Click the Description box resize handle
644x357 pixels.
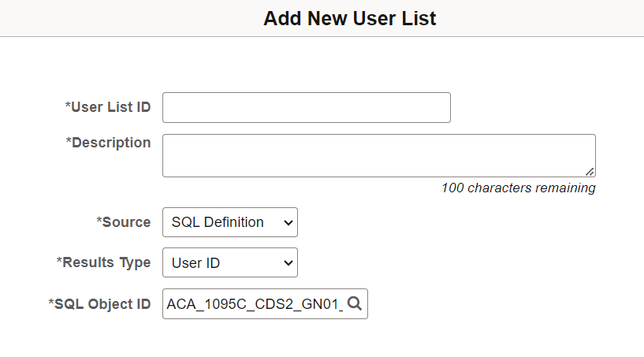(x=590, y=172)
